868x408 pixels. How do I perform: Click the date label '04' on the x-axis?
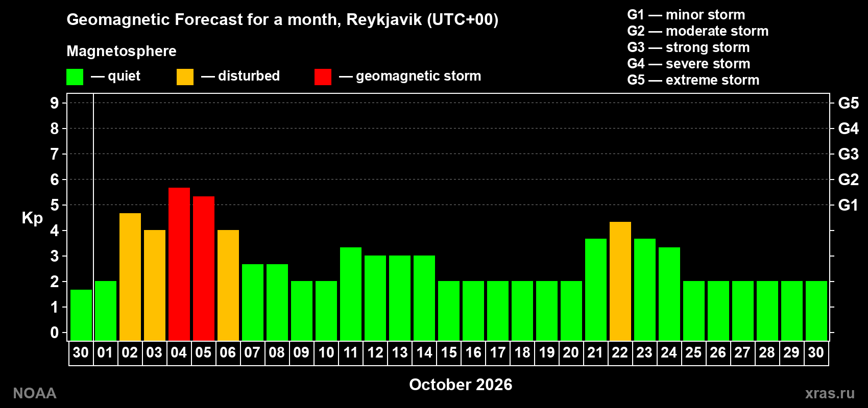tap(179, 352)
